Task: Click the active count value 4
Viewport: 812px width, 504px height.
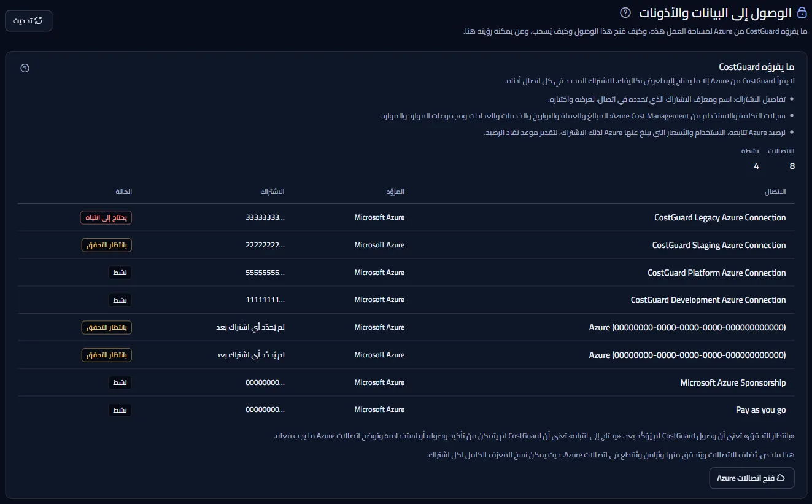Action: click(x=756, y=166)
